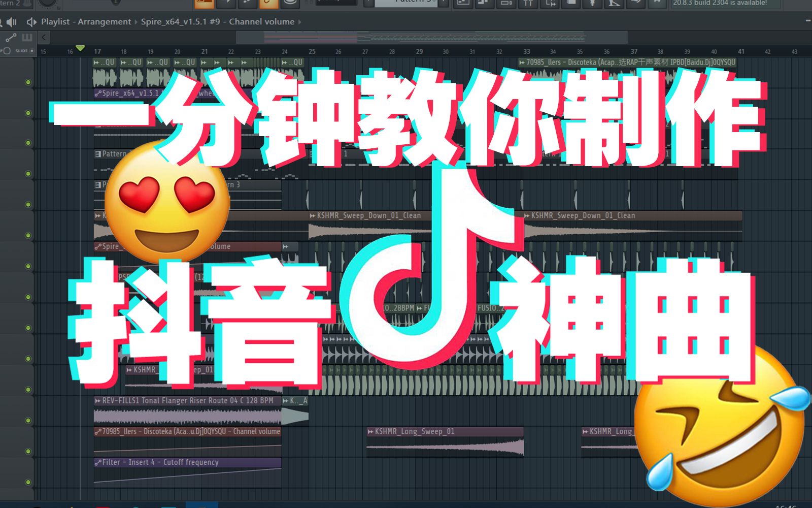This screenshot has height=508, width=812.
Task: Open the channel rack from top toolbar
Action: pos(506,3)
